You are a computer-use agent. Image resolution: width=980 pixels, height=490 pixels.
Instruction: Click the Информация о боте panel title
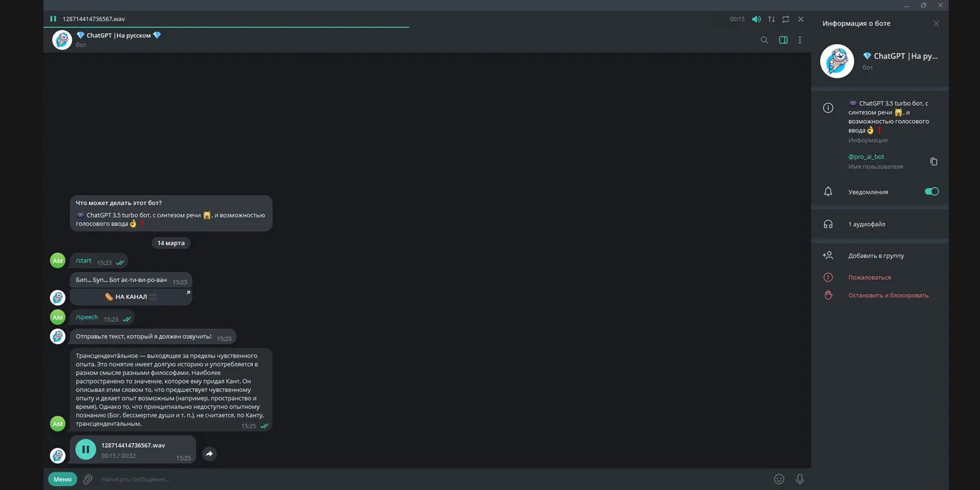coord(856,23)
